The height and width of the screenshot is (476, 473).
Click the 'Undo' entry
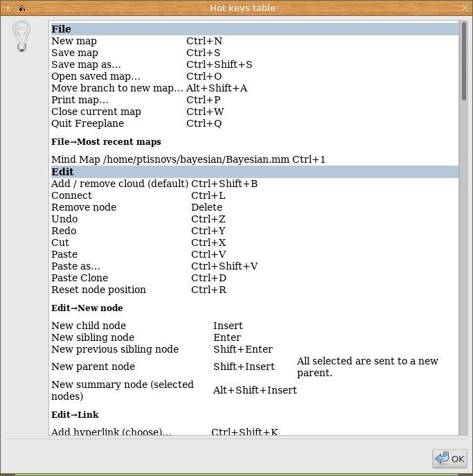click(x=64, y=219)
